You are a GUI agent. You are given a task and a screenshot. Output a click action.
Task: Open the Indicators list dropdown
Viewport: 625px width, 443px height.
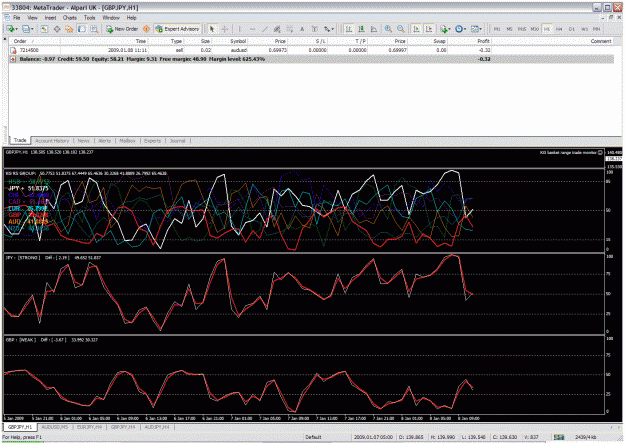click(x=445, y=29)
